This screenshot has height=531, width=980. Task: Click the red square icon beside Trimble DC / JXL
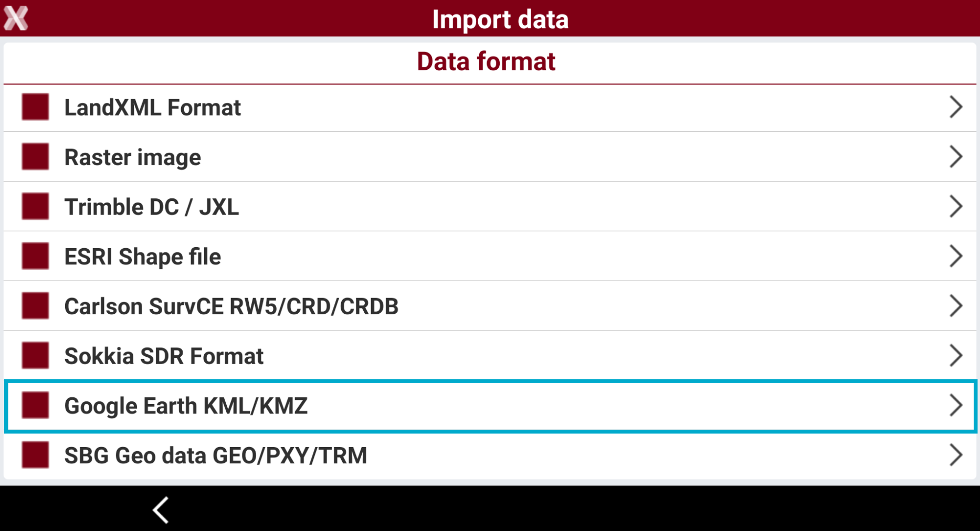[x=35, y=206]
